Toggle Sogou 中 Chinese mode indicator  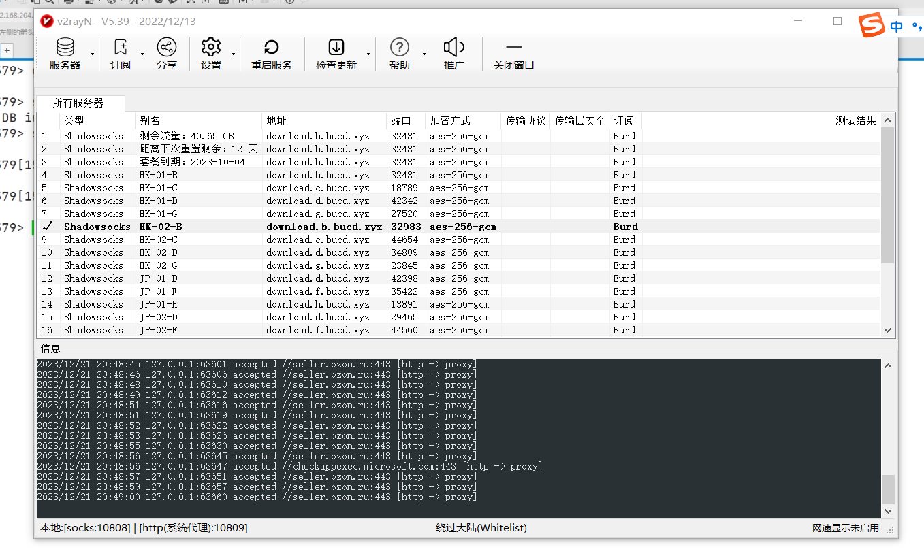point(896,27)
